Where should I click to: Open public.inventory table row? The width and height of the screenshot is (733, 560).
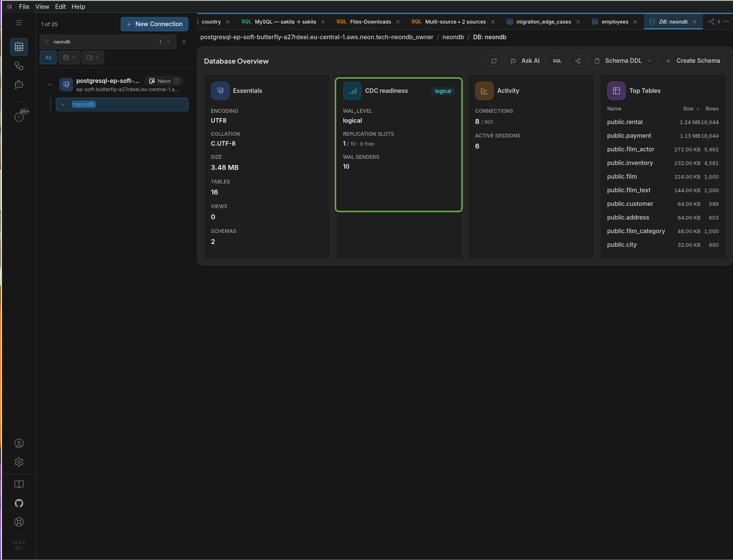(x=663, y=163)
